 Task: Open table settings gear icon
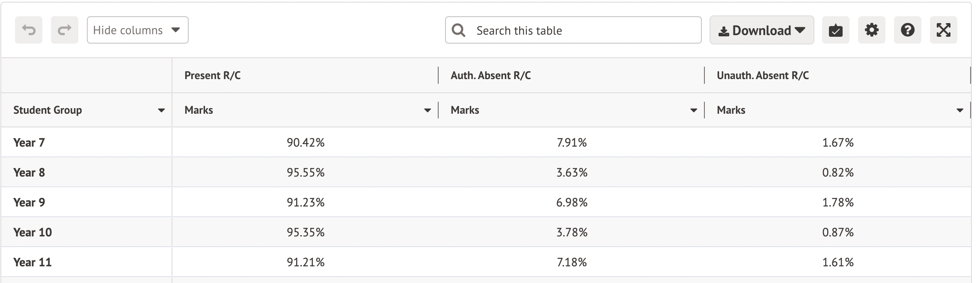(x=871, y=30)
